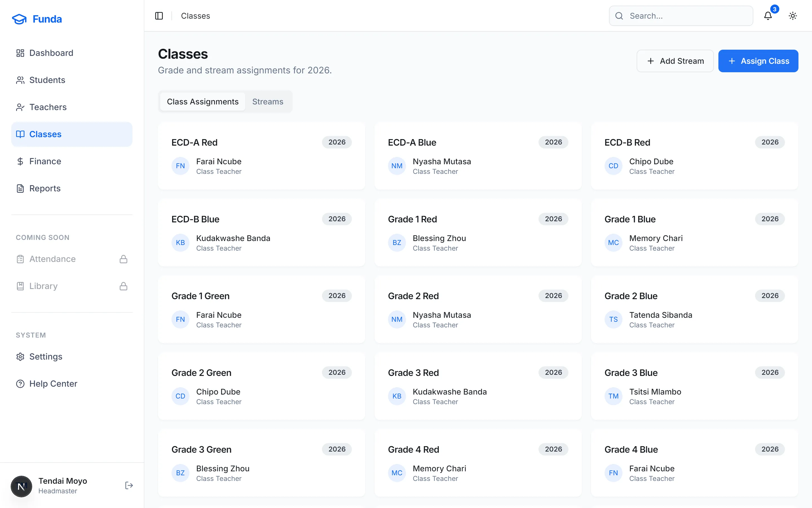Viewport: 812px width, 508px height.
Task: Navigate to Reports
Action: (x=72, y=189)
